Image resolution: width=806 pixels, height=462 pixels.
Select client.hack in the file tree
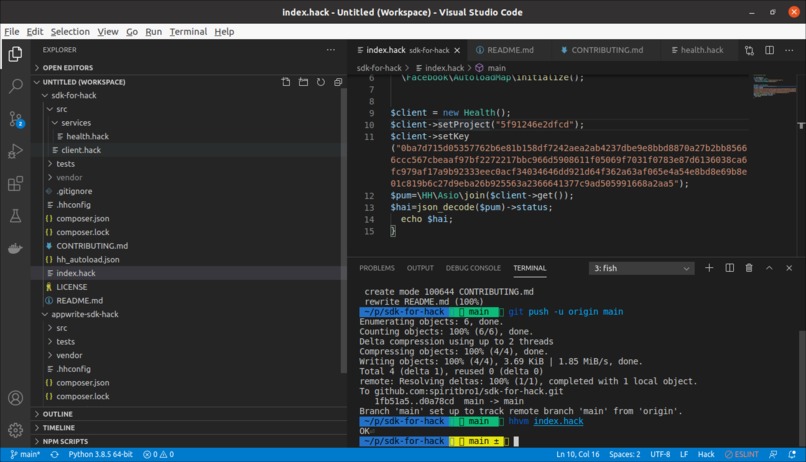click(x=81, y=150)
